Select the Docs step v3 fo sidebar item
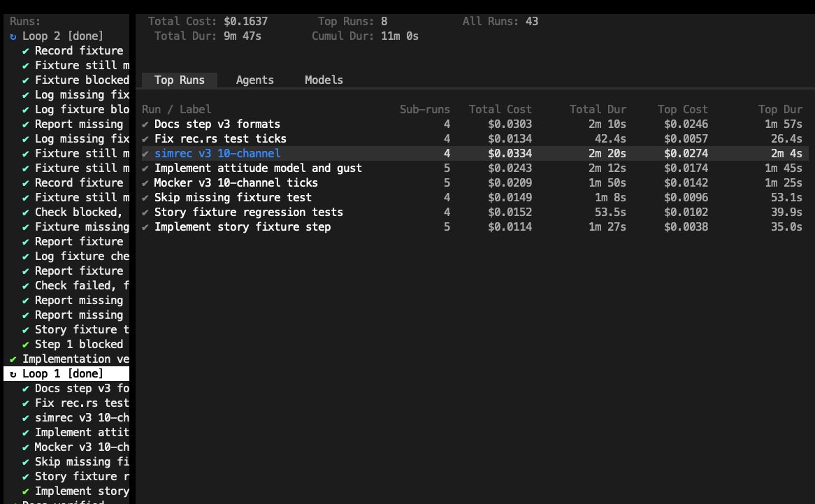This screenshot has width=815, height=504. pyautogui.click(x=82, y=388)
